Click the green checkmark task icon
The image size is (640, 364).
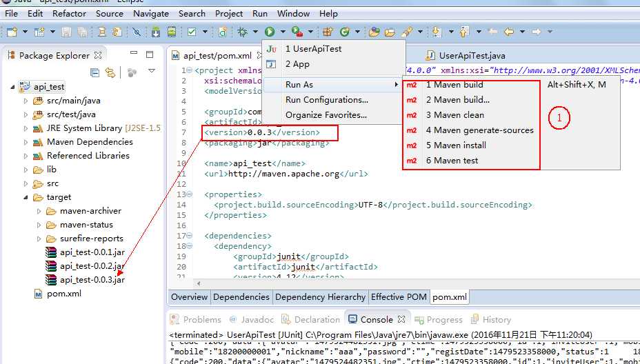[192, 32]
